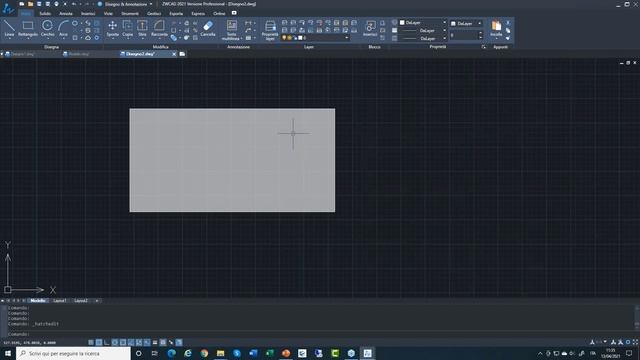
Task: Open Proprietà layer manager
Action: (x=270, y=31)
